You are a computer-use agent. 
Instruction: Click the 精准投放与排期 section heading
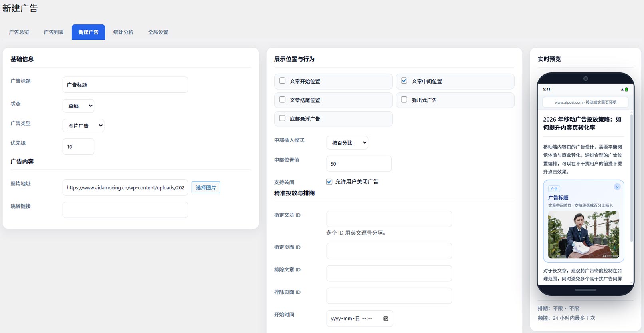tap(294, 193)
